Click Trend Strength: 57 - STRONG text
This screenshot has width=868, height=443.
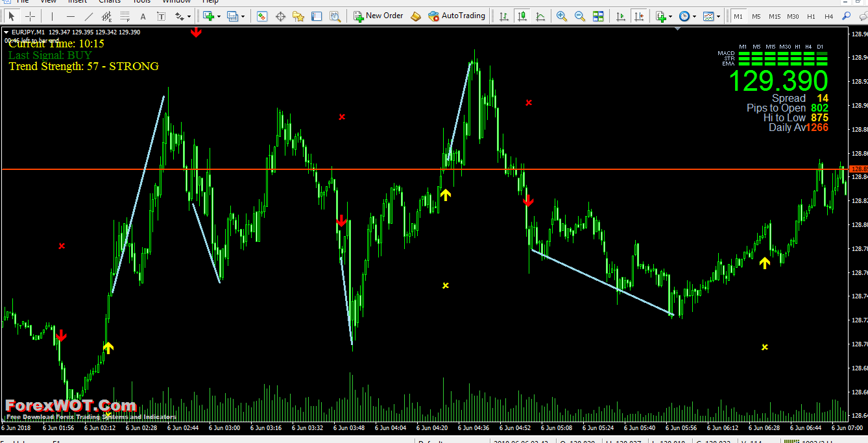[x=84, y=66]
